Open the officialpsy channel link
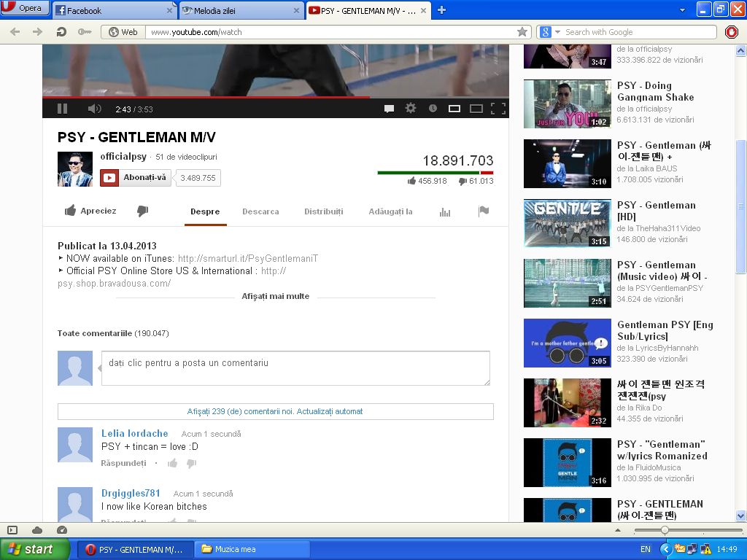Viewport: 747px width, 560px height. 123,156
